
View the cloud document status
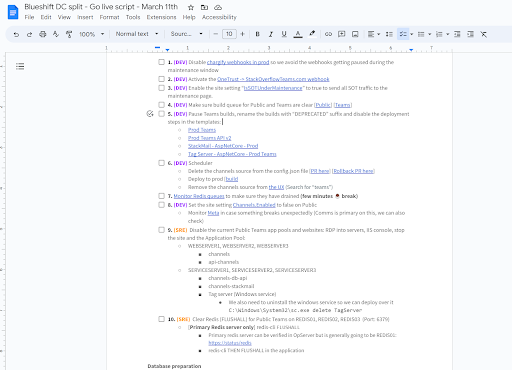(x=218, y=7)
